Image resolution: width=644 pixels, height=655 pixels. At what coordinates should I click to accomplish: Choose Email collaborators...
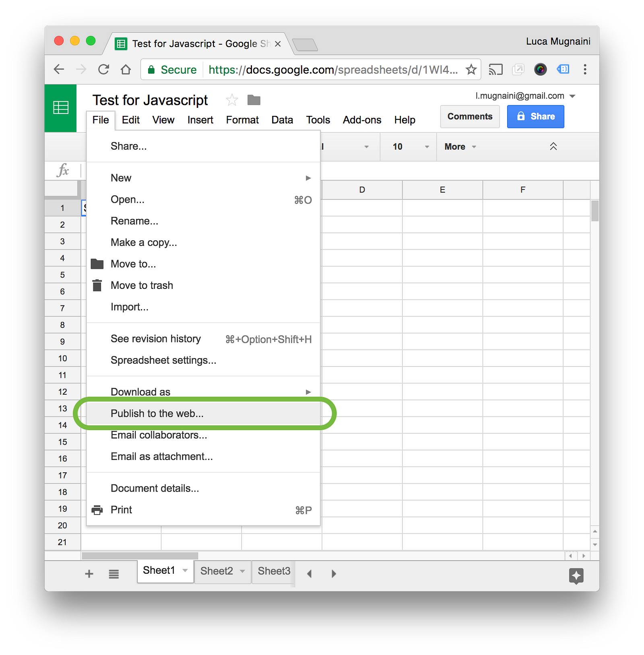[203, 435]
